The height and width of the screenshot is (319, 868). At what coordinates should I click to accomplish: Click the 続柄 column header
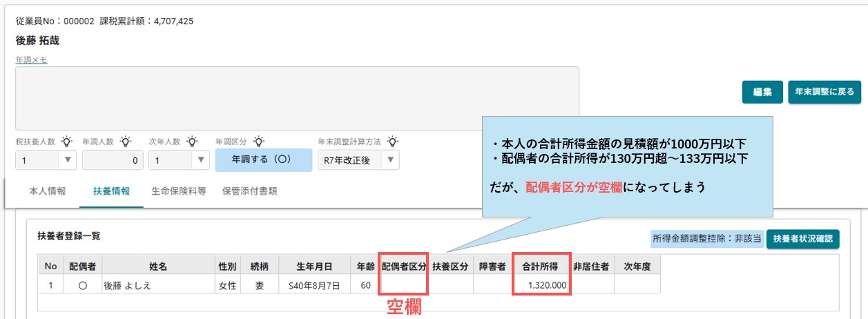260,265
